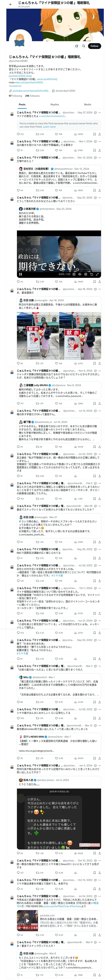Switch to the Media tab

(88, 104)
